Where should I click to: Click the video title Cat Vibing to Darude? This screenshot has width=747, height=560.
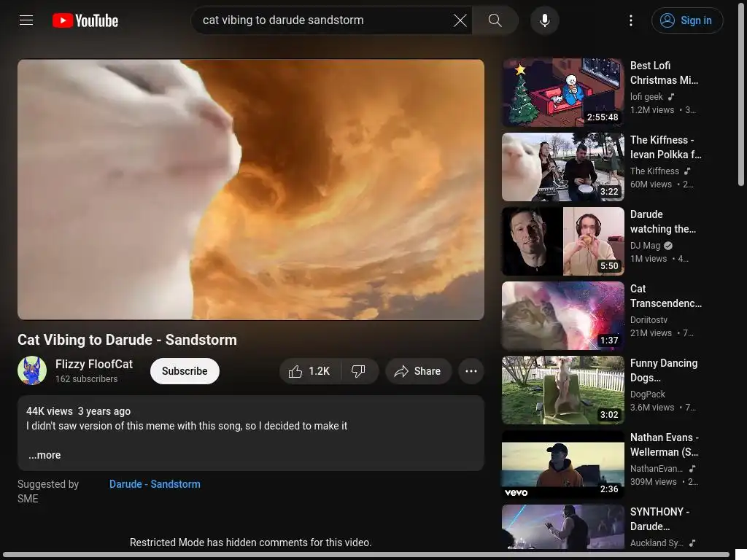pos(127,340)
